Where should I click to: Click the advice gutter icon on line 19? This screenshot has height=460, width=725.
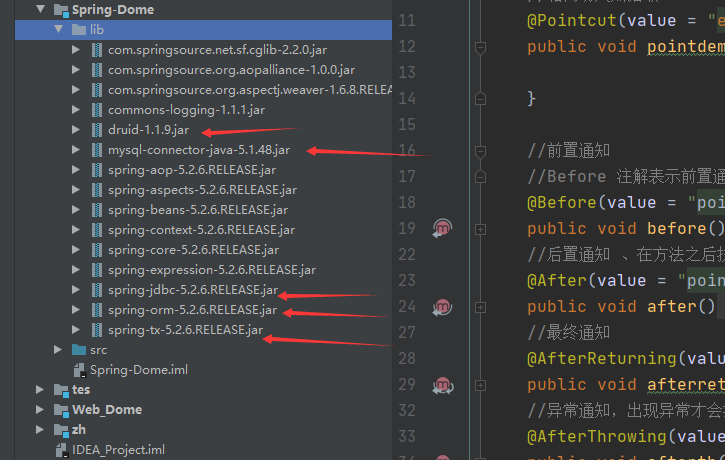442,228
